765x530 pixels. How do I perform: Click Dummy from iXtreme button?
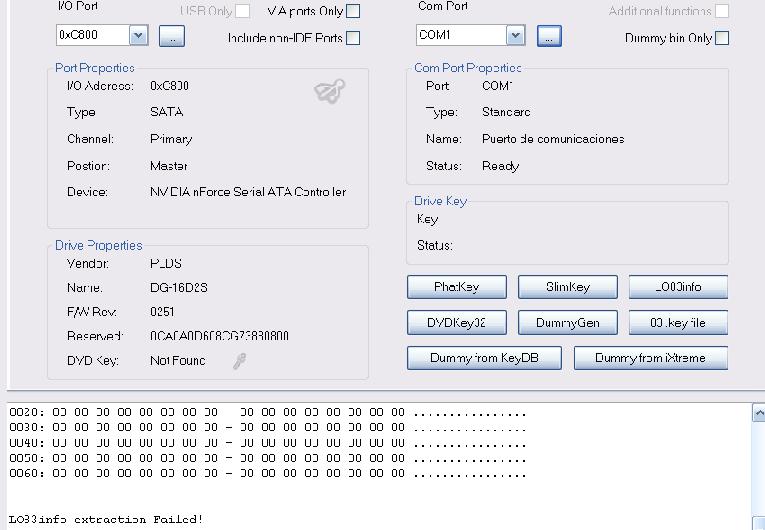click(651, 358)
